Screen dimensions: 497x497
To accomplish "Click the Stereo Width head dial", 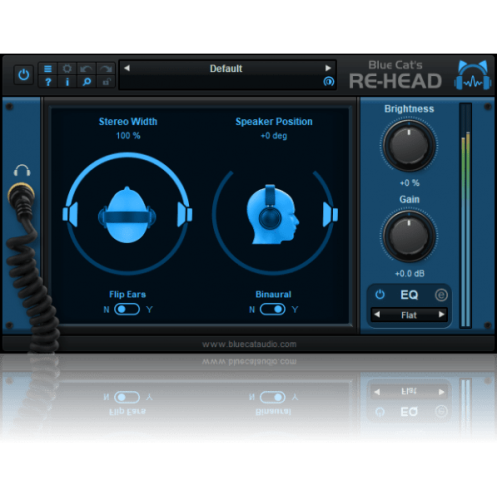I will coord(127,215).
